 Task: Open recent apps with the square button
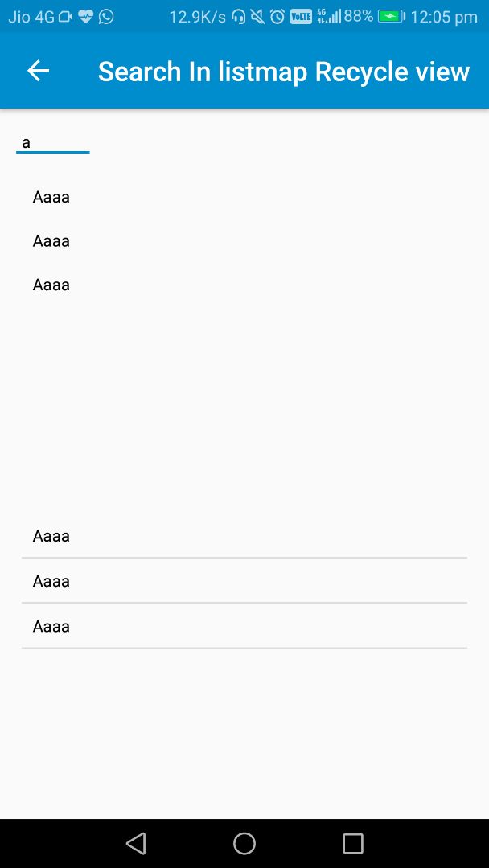(x=352, y=843)
